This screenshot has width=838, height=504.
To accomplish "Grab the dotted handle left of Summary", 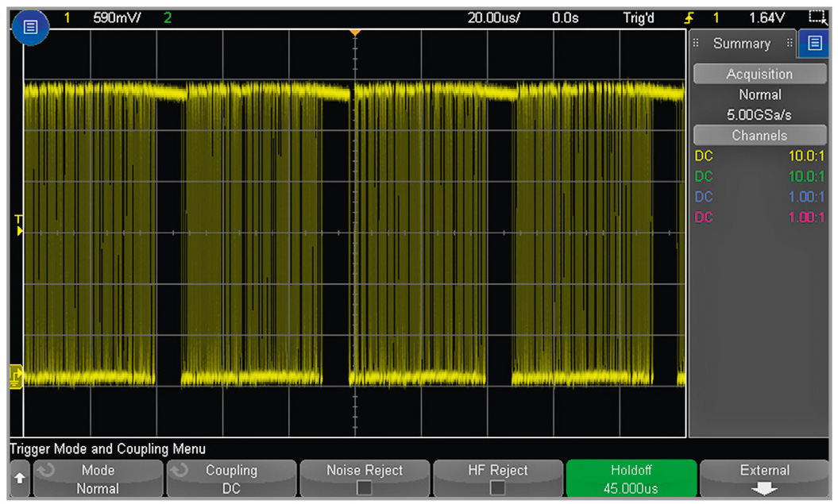I will pyautogui.click(x=697, y=44).
